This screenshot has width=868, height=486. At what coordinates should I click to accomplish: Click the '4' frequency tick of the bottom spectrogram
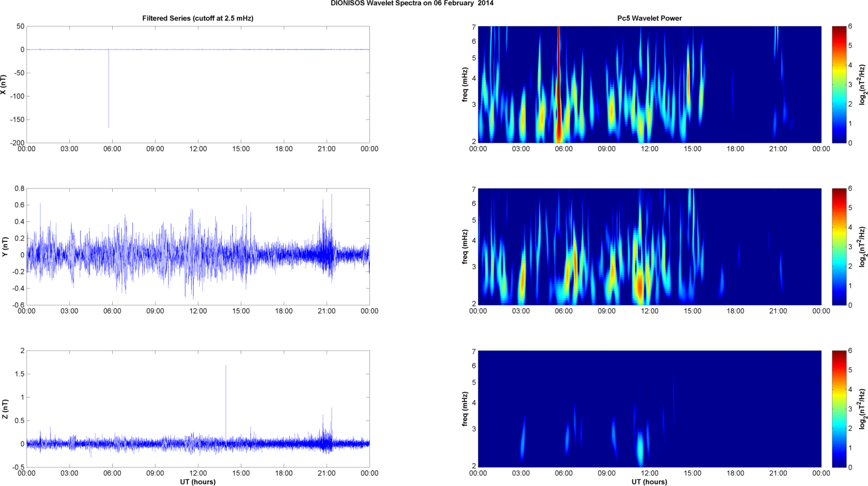[473, 403]
